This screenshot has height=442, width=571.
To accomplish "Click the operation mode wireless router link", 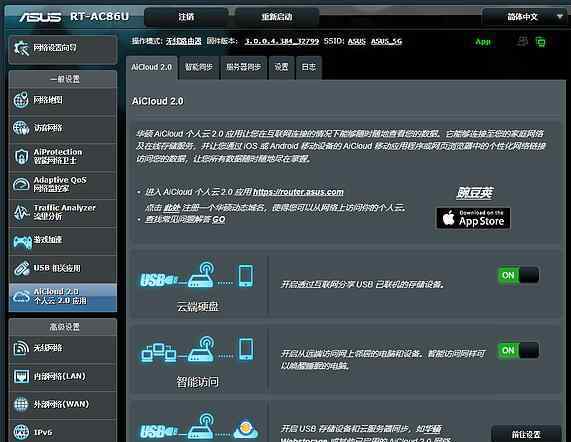I will [x=184, y=41].
